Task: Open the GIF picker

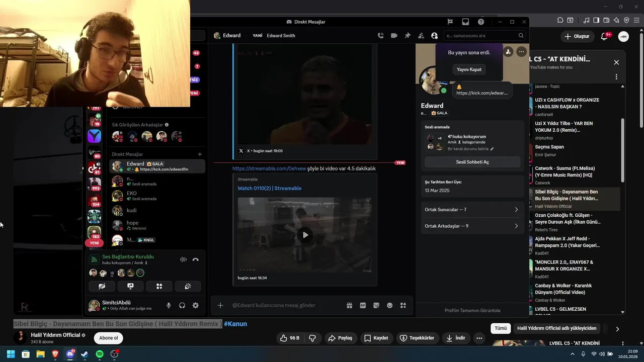Action: pyautogui.click(x=363, y=305)
